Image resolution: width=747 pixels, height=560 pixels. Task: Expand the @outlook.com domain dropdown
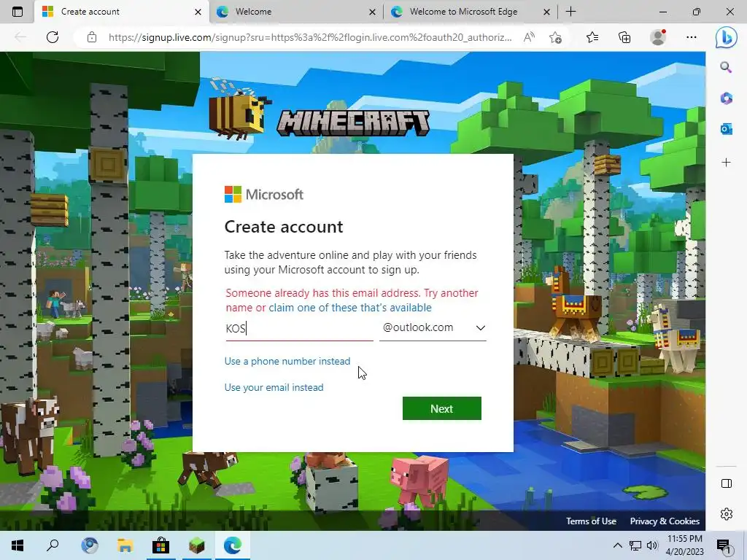tap(433, 327)
